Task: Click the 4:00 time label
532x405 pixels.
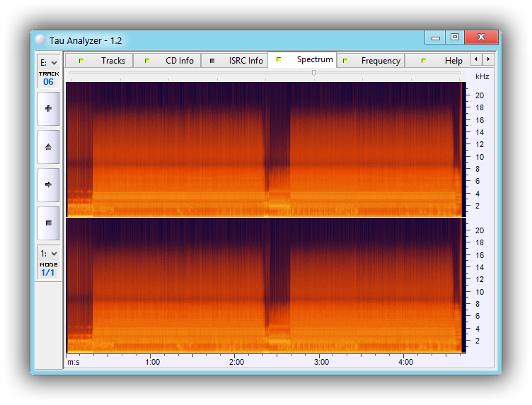Action: pos(406,362)
